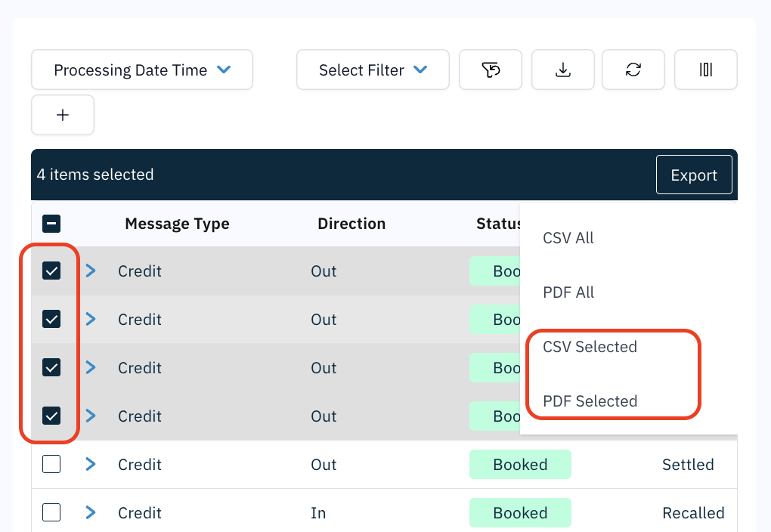
Task: Check the Settled Credit row checkbox
Action: coord(51,465)
